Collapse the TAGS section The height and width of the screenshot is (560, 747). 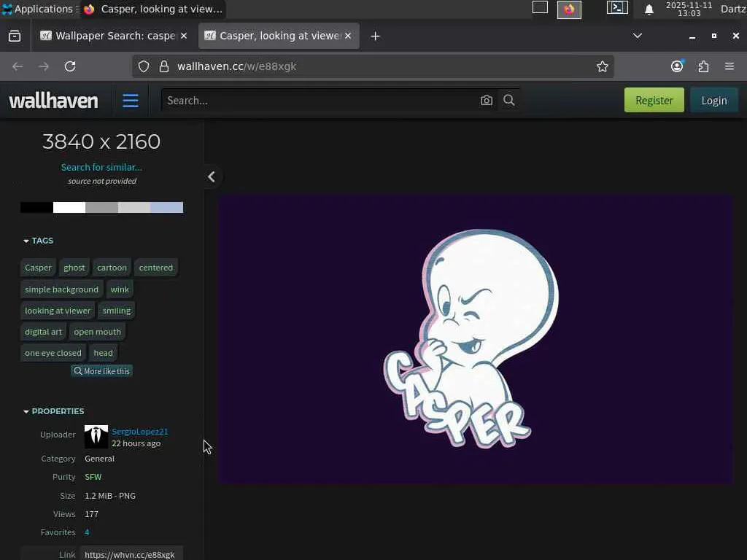point(38,241)
